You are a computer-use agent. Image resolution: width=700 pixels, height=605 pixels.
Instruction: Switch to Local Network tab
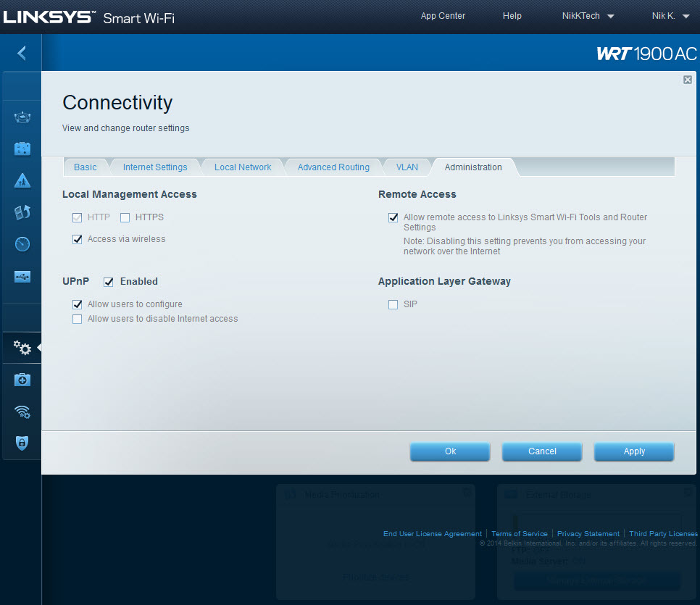[x=243, y=167]
